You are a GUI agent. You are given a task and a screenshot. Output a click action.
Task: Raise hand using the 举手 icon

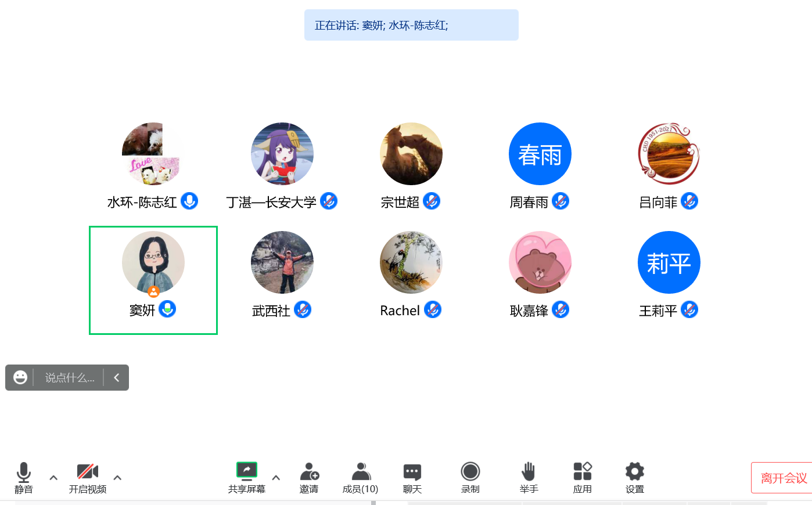pos(529,471)
